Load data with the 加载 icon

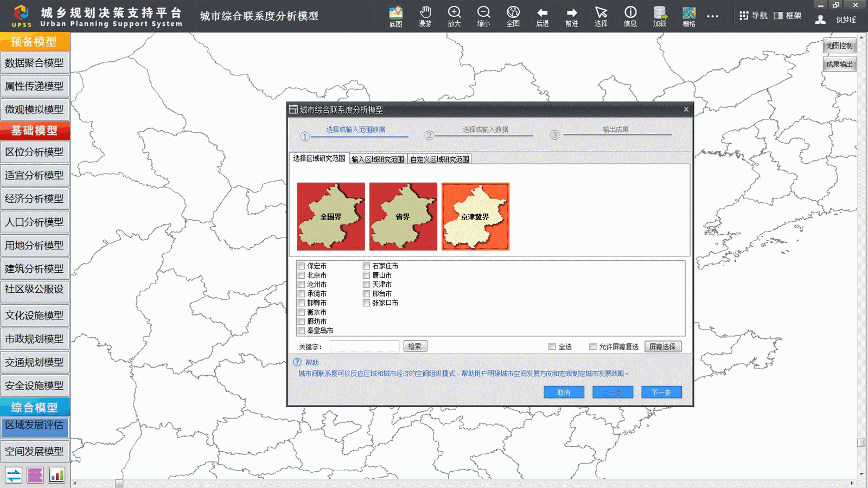point(660,16)
